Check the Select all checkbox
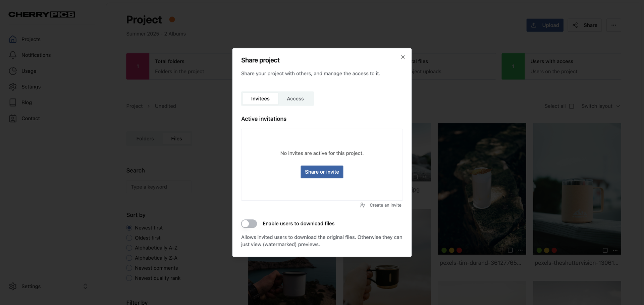The image size is (644, 305). click(572, 106)
